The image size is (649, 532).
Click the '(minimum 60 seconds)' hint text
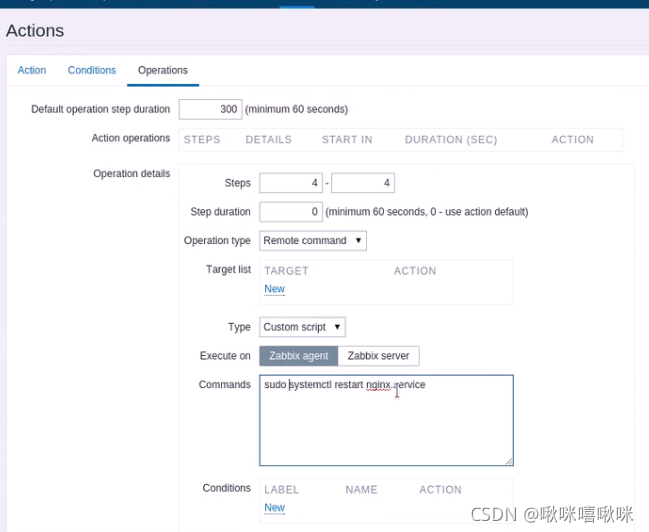point(296,109)
